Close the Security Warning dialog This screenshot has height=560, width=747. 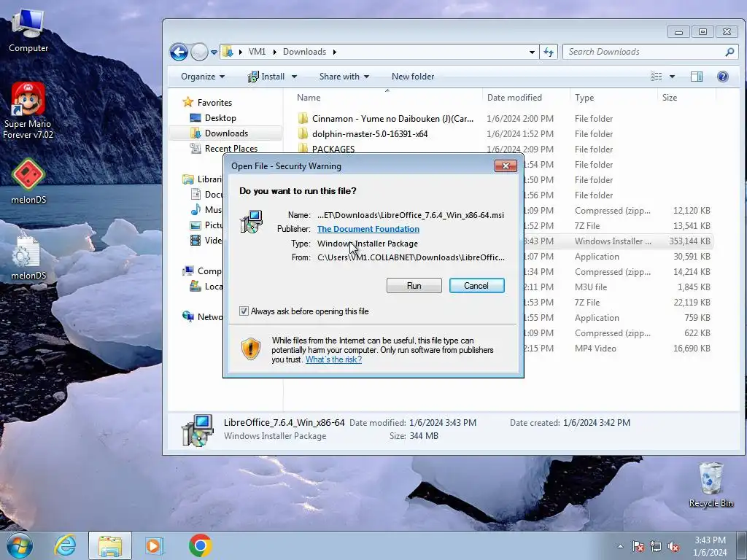click(506, 166)
